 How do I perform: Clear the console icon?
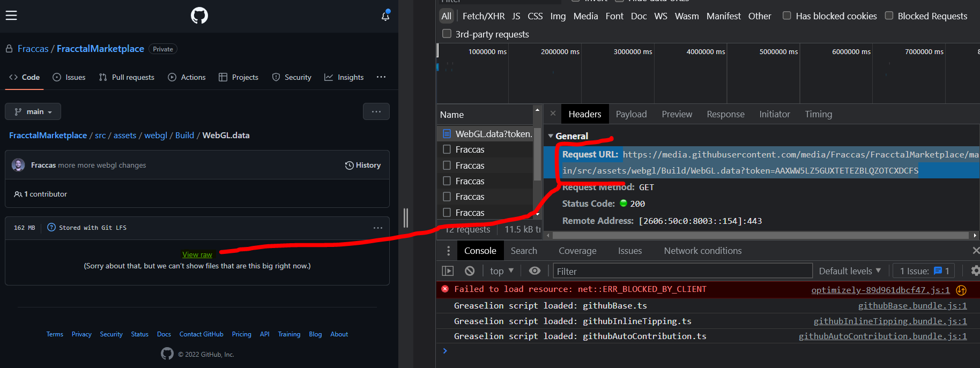(470, 271)
